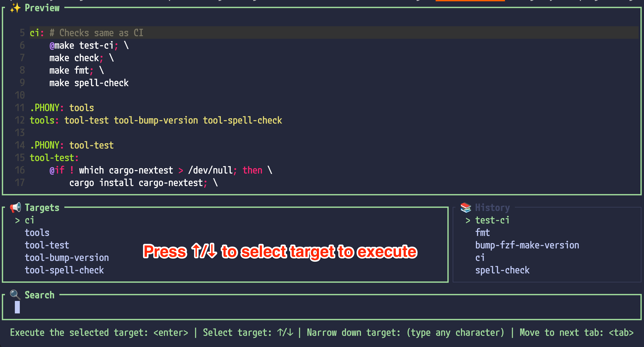This screenshot has height=347, width=644.
Task: Click the 'Move to next tab' hint
Action: click(576, 333)
